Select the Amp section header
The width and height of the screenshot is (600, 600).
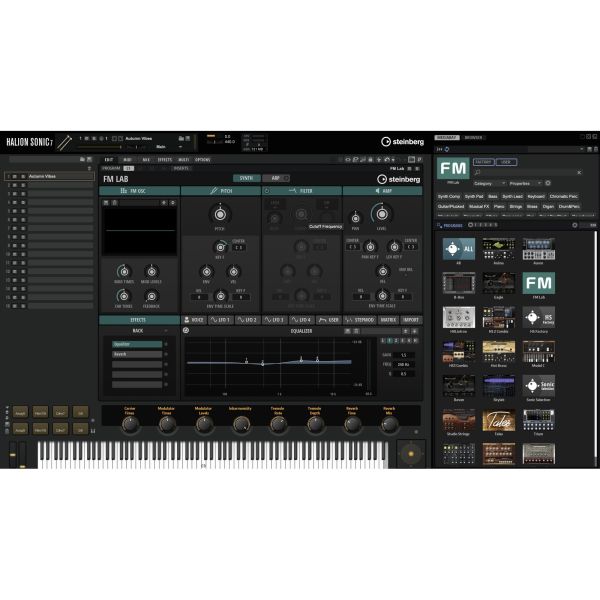coord(383,191)
